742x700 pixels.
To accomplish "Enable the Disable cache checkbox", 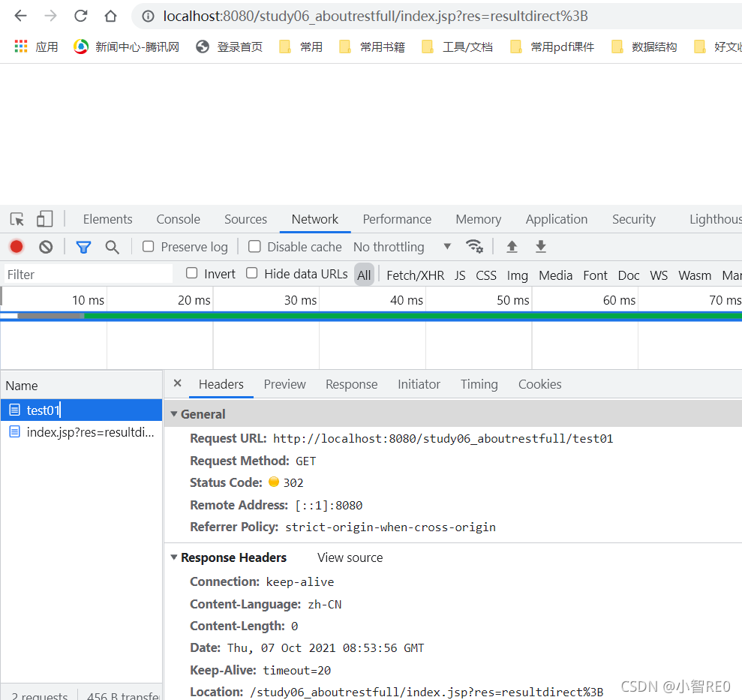I will [x=254, y=247].
